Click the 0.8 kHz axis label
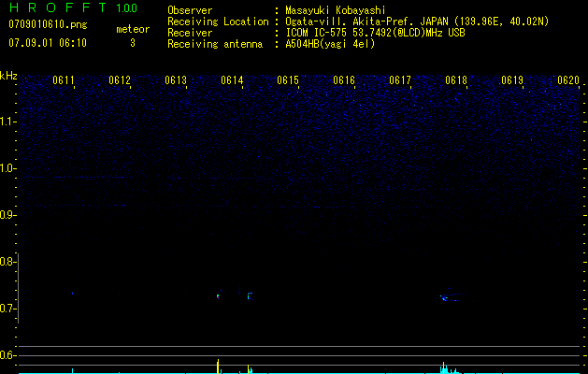This screenshot has height=374, width=588. [7, 262]
